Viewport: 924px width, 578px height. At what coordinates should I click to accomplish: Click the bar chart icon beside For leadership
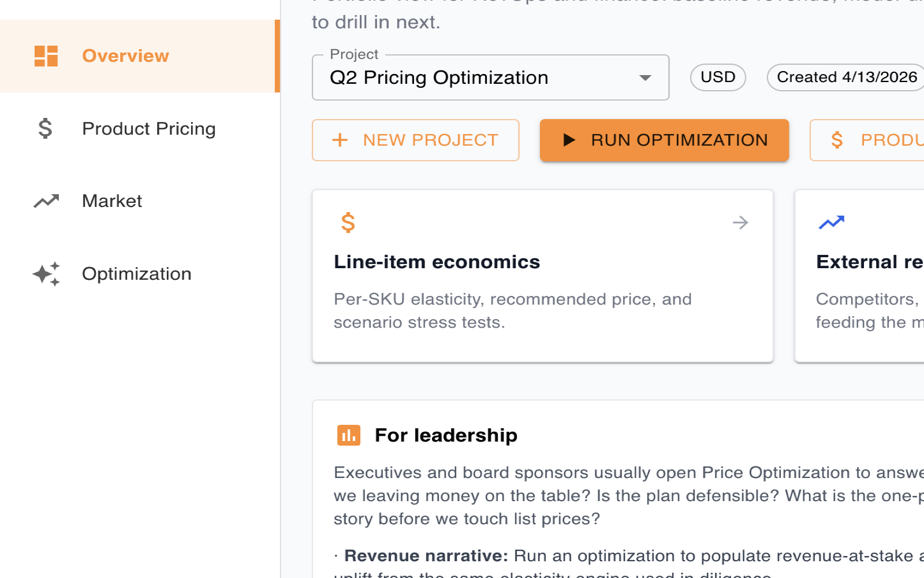349,435
